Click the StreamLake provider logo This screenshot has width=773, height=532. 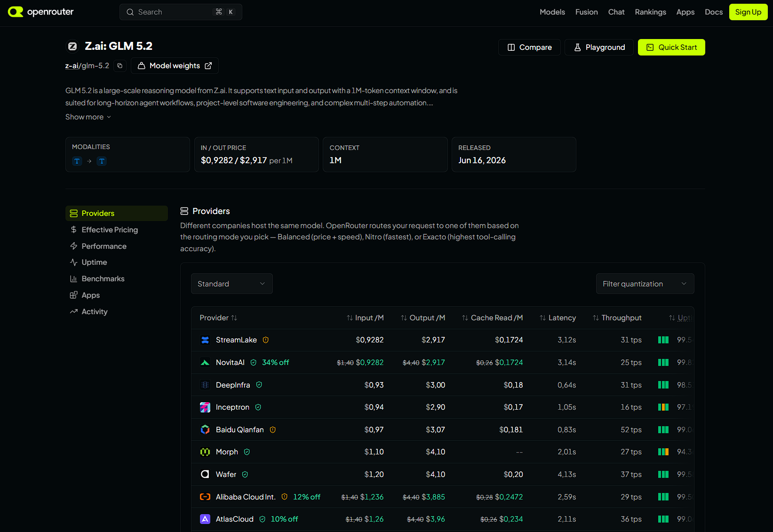205,340
